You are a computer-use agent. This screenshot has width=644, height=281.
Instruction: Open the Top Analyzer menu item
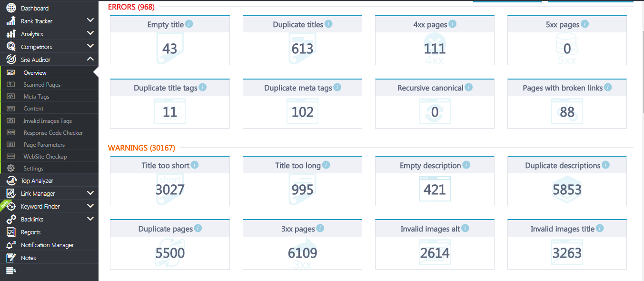tap(49, 181)
